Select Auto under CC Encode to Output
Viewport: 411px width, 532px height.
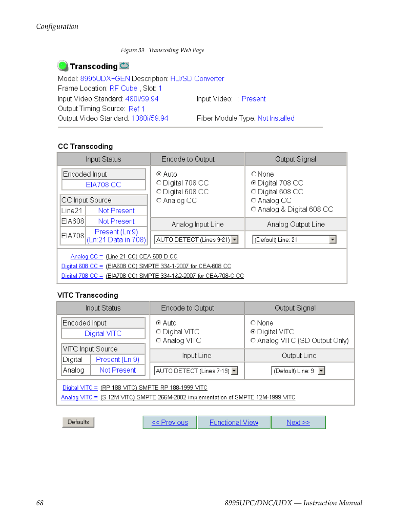click(x=159, y=174)
